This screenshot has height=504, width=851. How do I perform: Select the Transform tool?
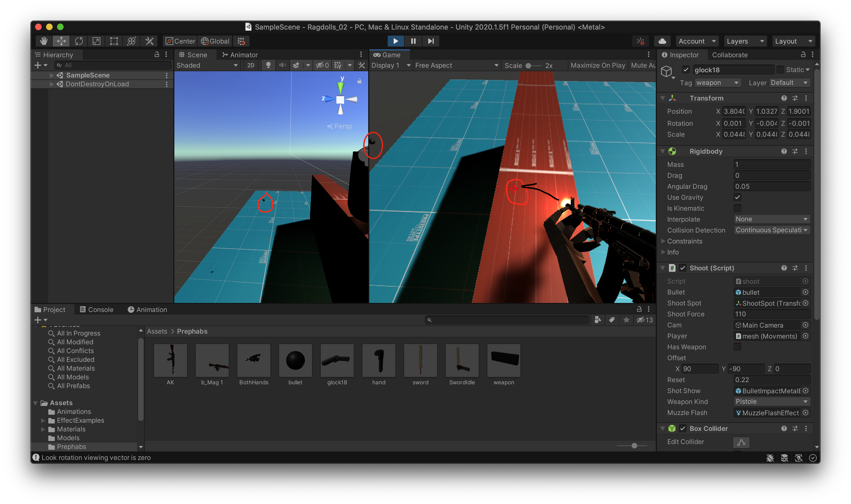(x=132, y=41)
